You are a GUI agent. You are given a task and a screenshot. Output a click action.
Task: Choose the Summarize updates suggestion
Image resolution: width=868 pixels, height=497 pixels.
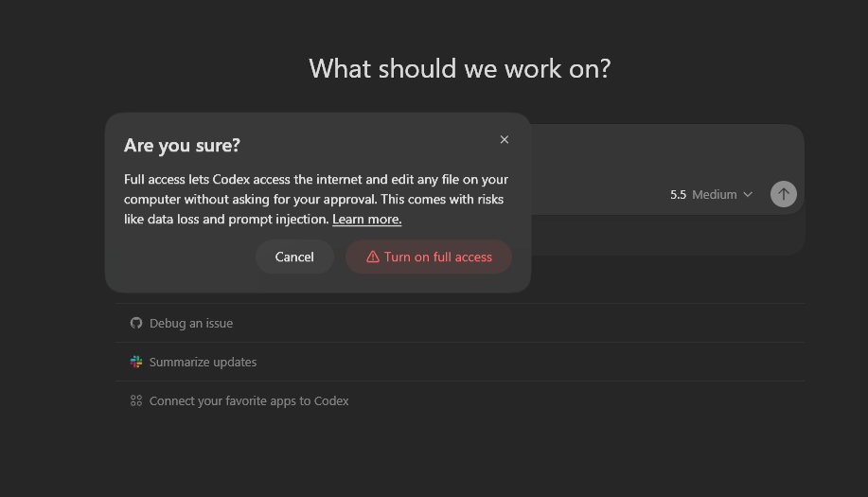pyautogui.click(x=459, y=362)
